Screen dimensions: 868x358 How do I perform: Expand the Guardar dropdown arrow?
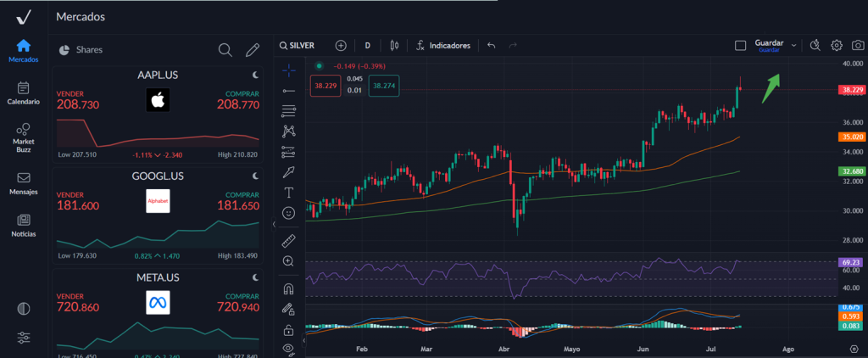793,46
